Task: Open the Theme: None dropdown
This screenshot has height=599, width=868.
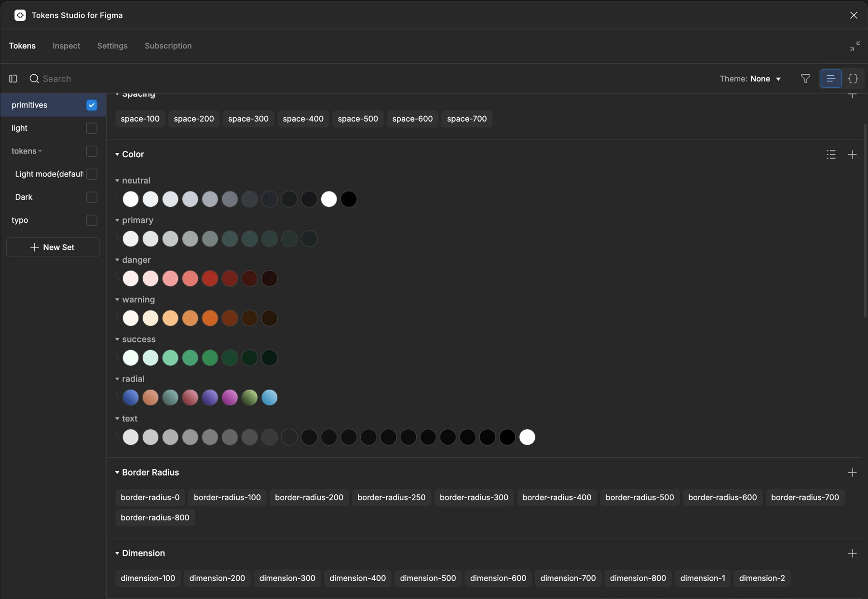Action: tap(750, 79)
